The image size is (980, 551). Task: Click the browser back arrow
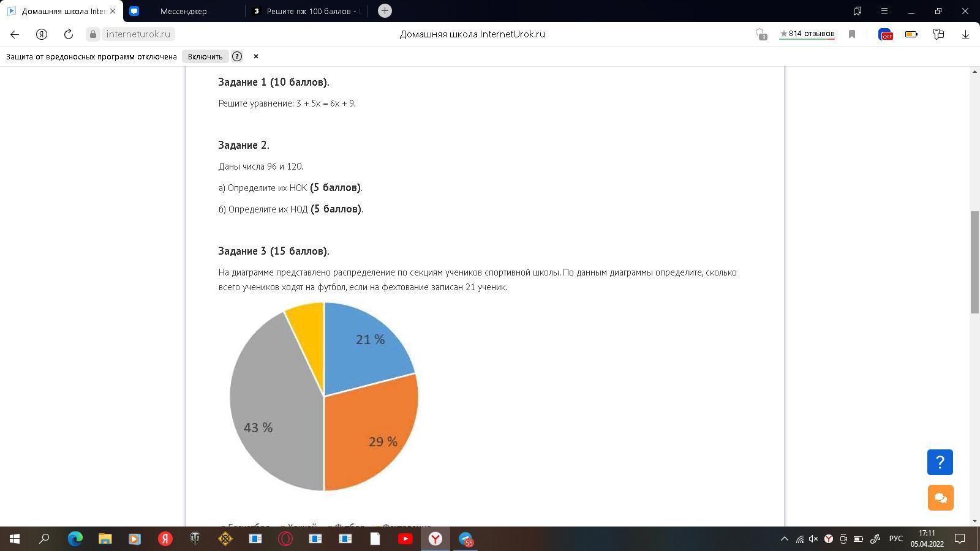tap(15, 34)
